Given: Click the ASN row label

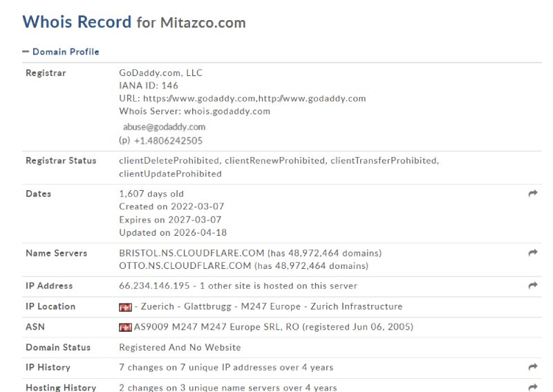Looking at the screenshot, I should (35, 327).
